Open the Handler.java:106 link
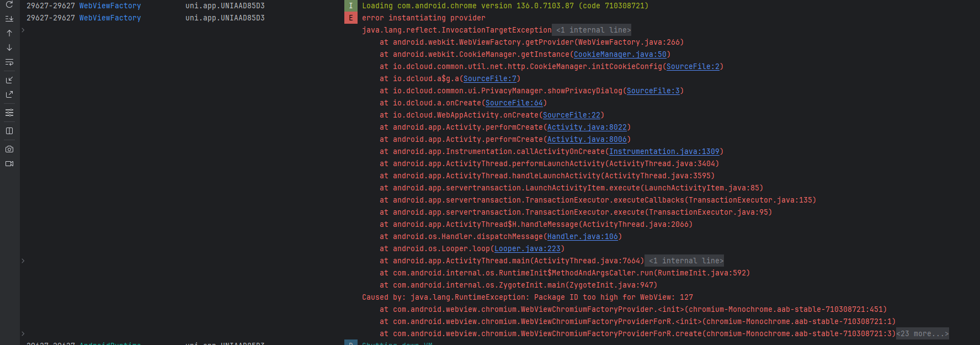980x345 pixels. pos(583,237)
